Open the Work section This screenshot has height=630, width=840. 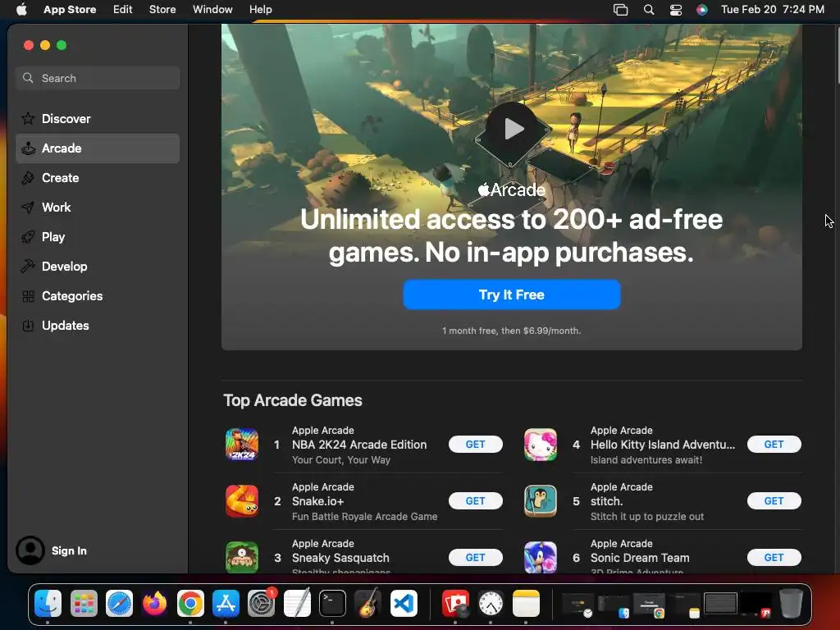coord(98,208)
